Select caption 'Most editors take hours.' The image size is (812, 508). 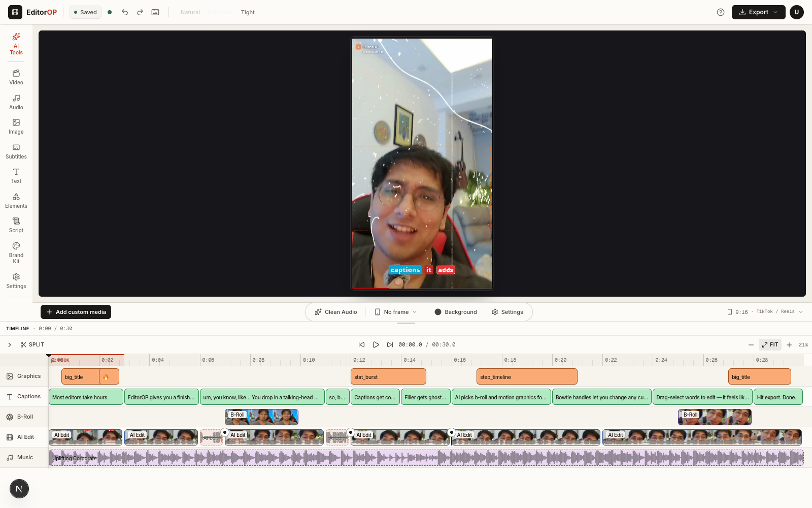[x=86, y=397]
